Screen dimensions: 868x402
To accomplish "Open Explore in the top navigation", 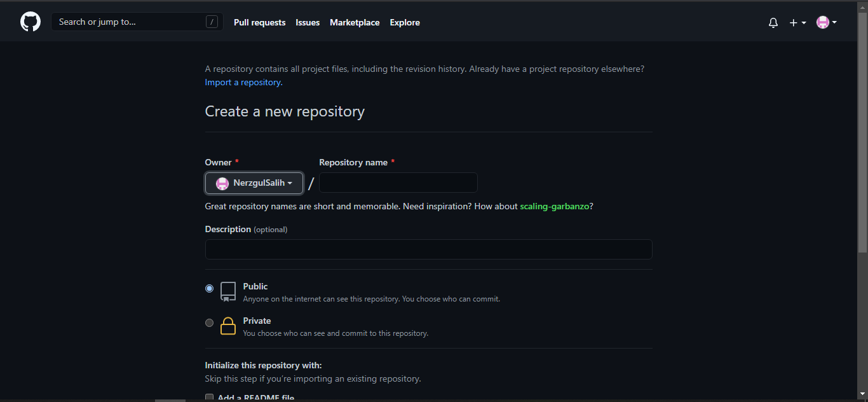I will 405,22.
